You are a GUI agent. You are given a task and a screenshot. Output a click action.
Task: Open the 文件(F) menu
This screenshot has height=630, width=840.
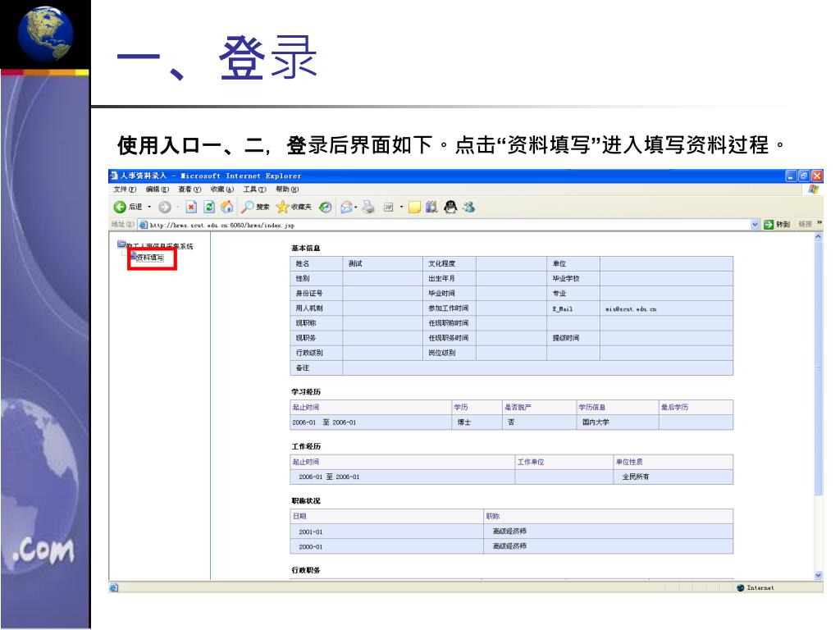pos(124,189)
